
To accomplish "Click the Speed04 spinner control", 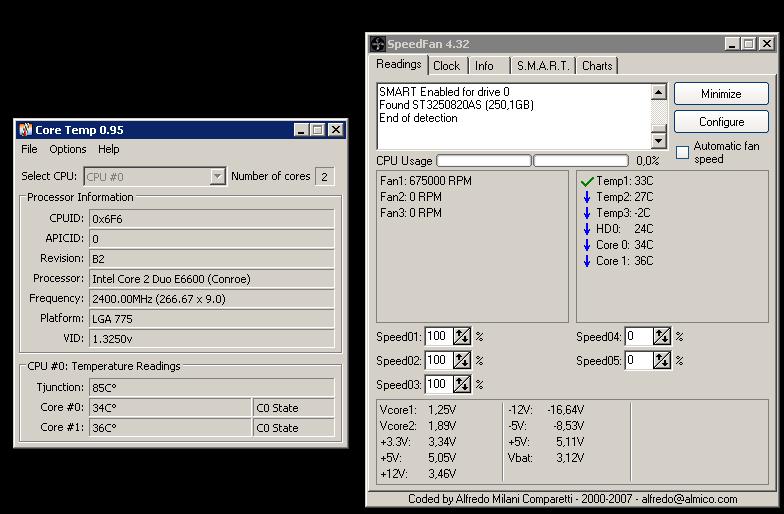I will (x=662, y=337).
